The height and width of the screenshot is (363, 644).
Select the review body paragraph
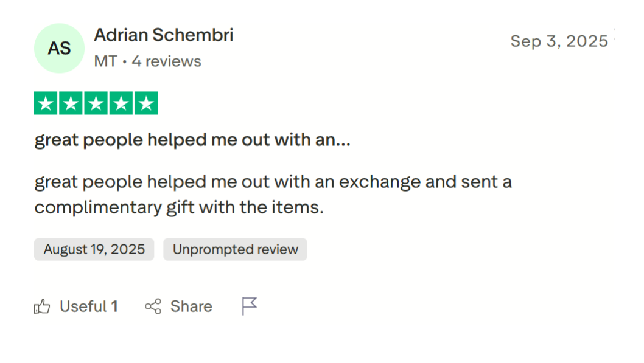coord(273,193)
